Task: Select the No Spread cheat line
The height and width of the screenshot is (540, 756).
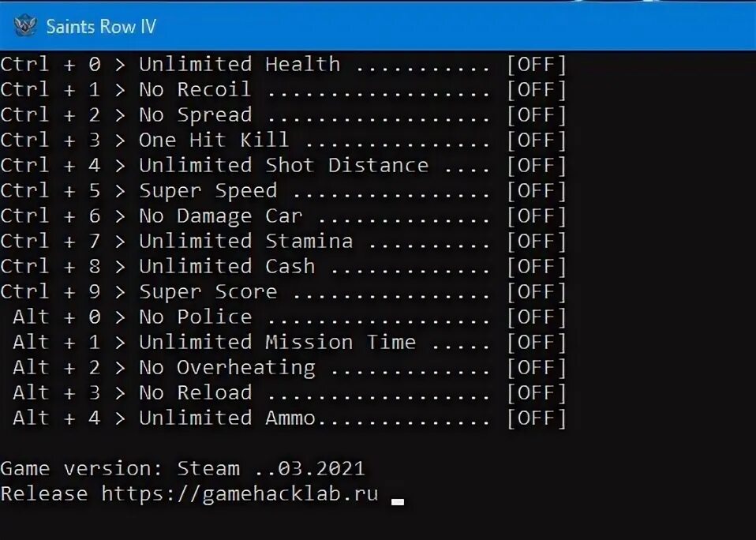Action: (283, 115)
